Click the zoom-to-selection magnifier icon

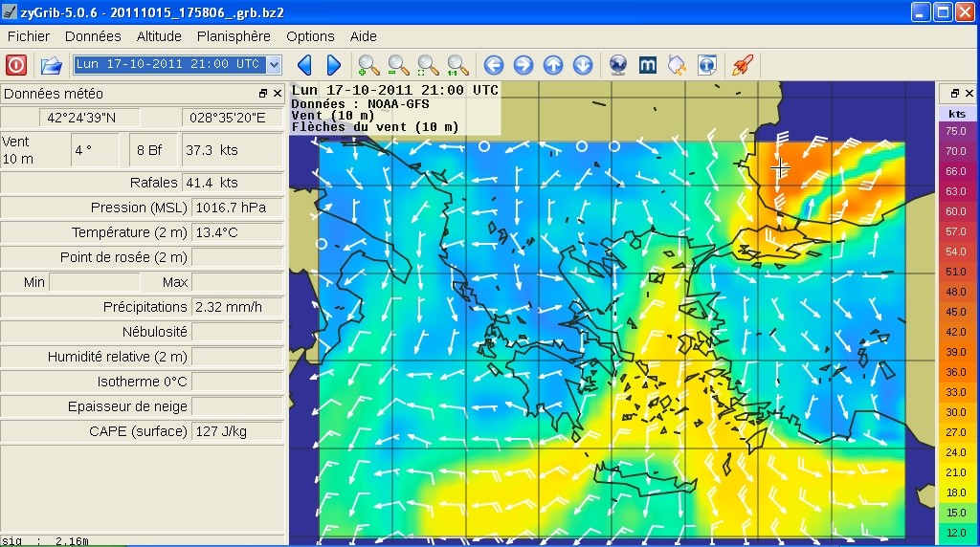428,65
